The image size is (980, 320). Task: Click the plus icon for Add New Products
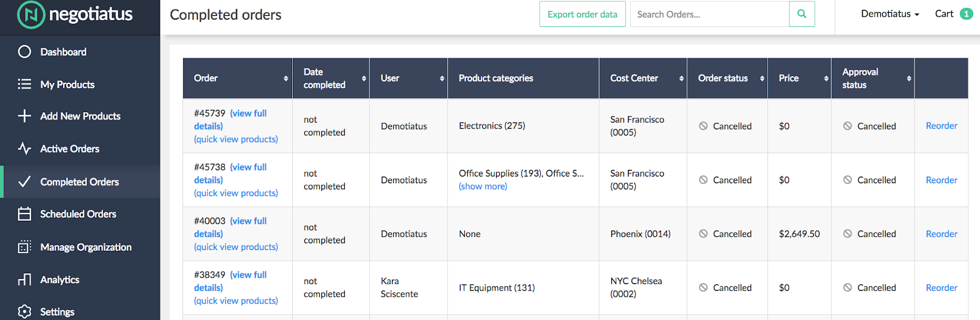(x=24, y=116)
